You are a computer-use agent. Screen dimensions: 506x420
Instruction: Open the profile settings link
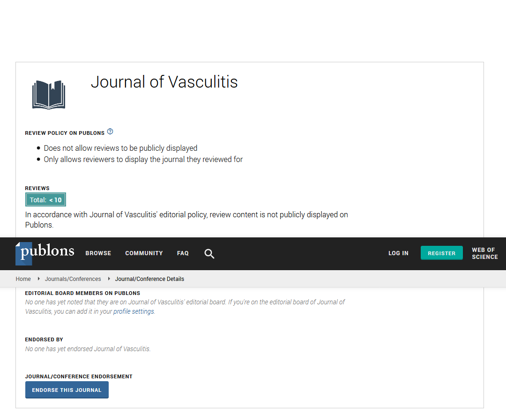pos(134,311)
